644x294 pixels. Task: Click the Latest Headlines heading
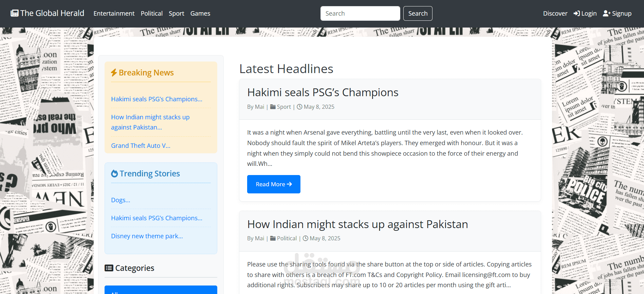point(286,69)
